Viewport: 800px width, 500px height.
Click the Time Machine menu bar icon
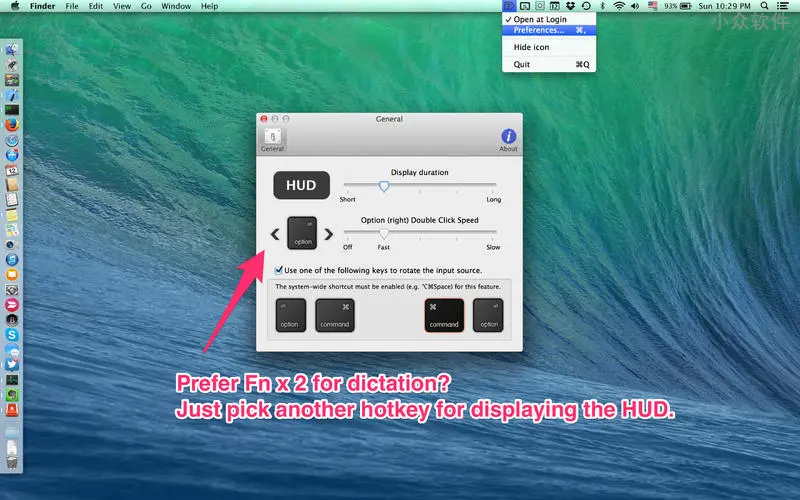586,6
